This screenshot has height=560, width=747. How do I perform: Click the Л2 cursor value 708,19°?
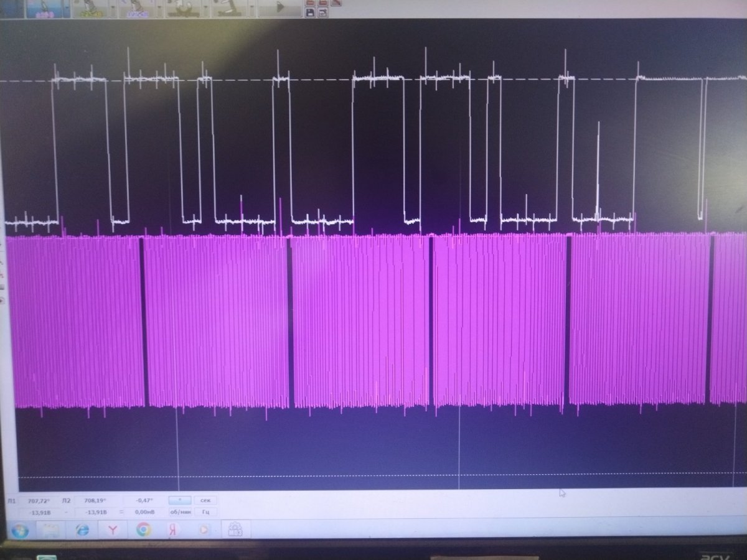click(x=95, y=500)
